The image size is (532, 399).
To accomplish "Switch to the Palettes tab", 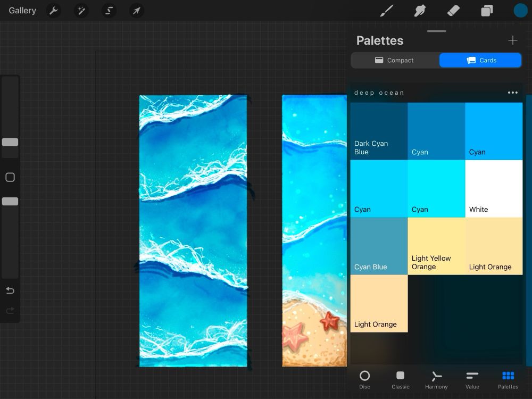I will tap(508, 380).
